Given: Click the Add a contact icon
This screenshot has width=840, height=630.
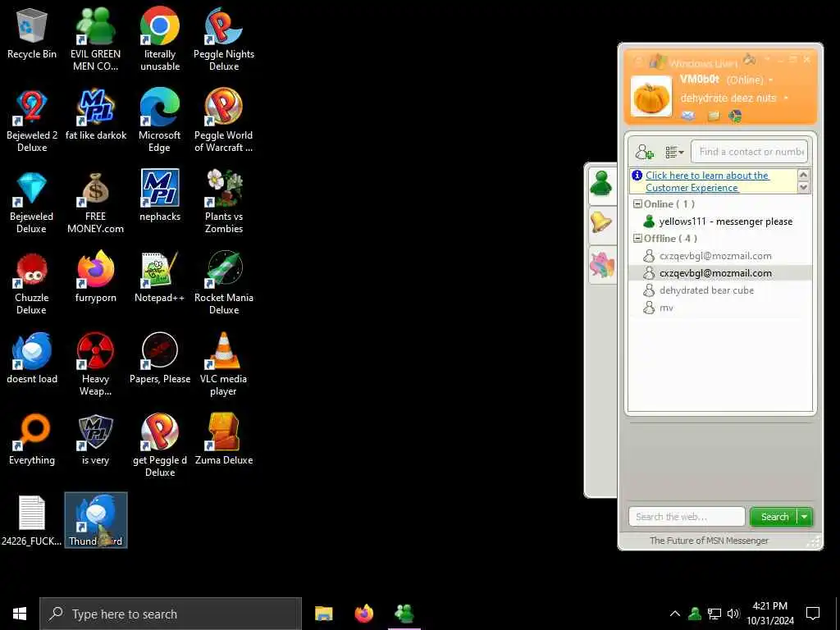Looking at the screenshot, I should (x=645, y=152).
